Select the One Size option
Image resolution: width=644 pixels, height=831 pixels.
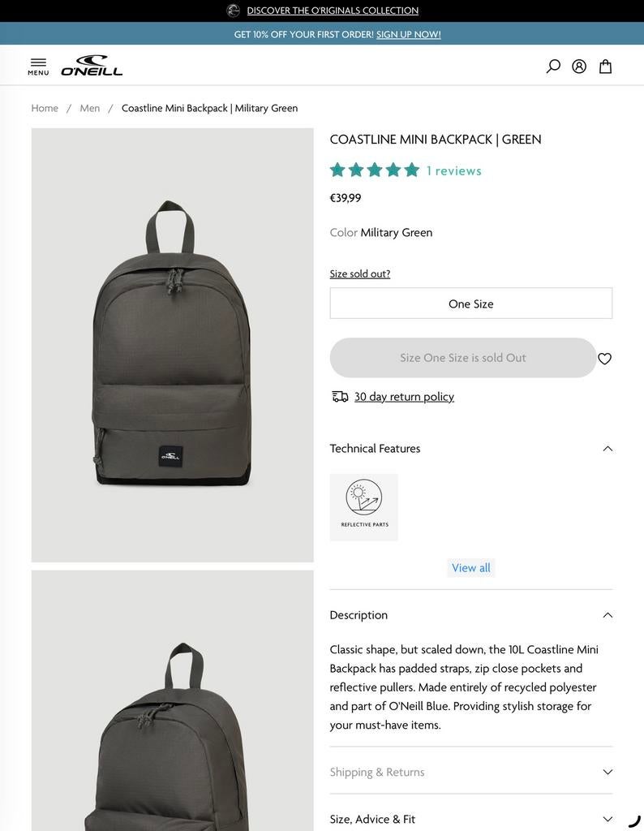pyautogui.click(x=470, y=303)
